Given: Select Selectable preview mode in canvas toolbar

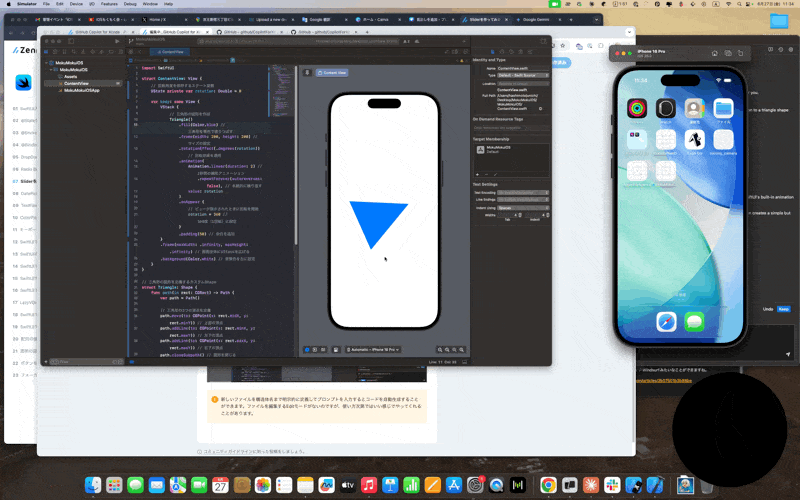Looking at the screenshot, I should pos(315,349).
